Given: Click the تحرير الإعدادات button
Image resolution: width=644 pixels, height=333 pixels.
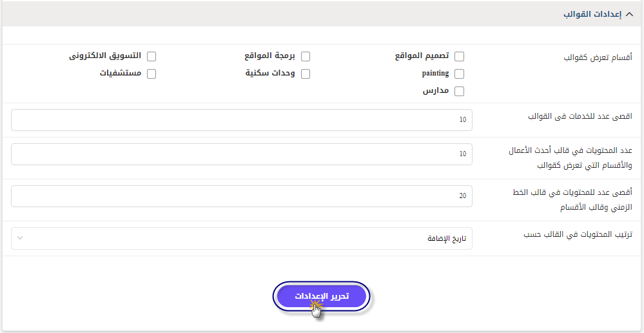Looking at the screenshot, I should [x=322, y=296].
